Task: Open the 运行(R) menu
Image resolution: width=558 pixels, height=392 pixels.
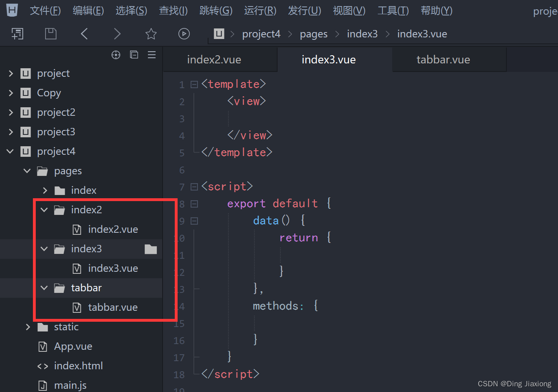Action: [x=260, y=11]
